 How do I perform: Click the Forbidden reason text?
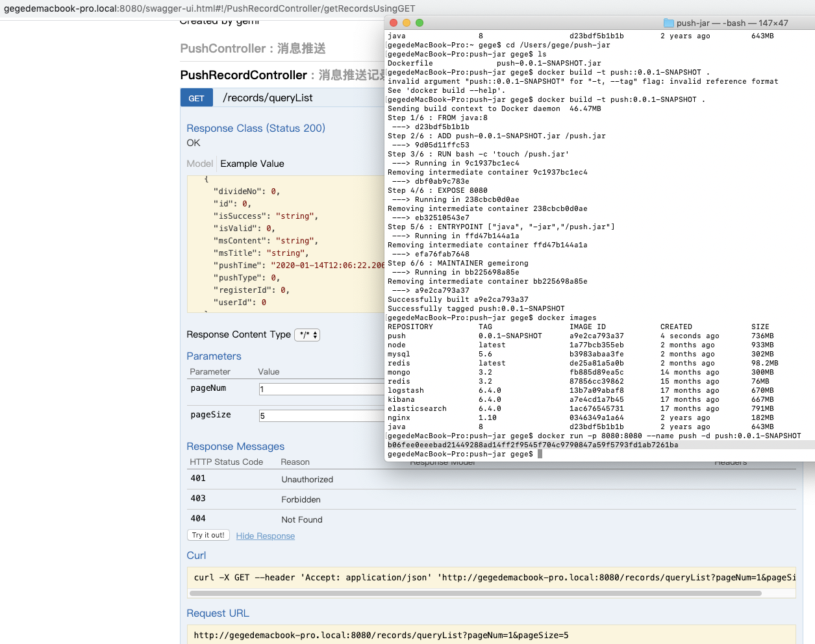click(301, 500)
